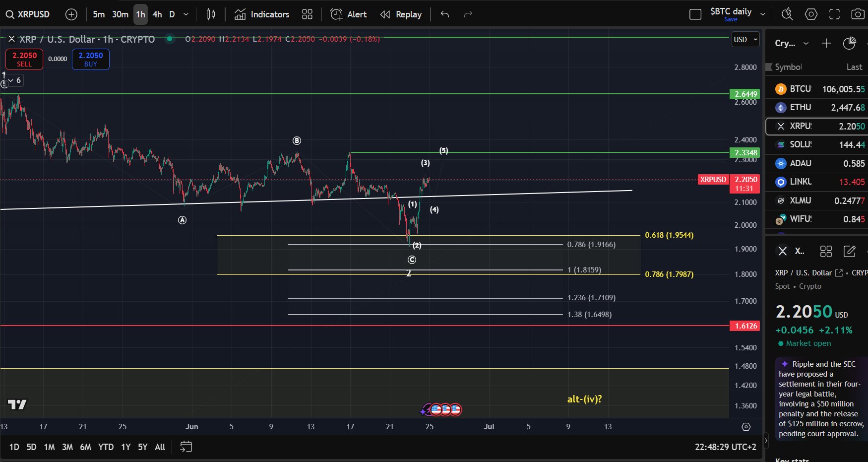The image size is (868, 462).
Task: Enter fullscreen mode
Action: [x=835, y=14]
